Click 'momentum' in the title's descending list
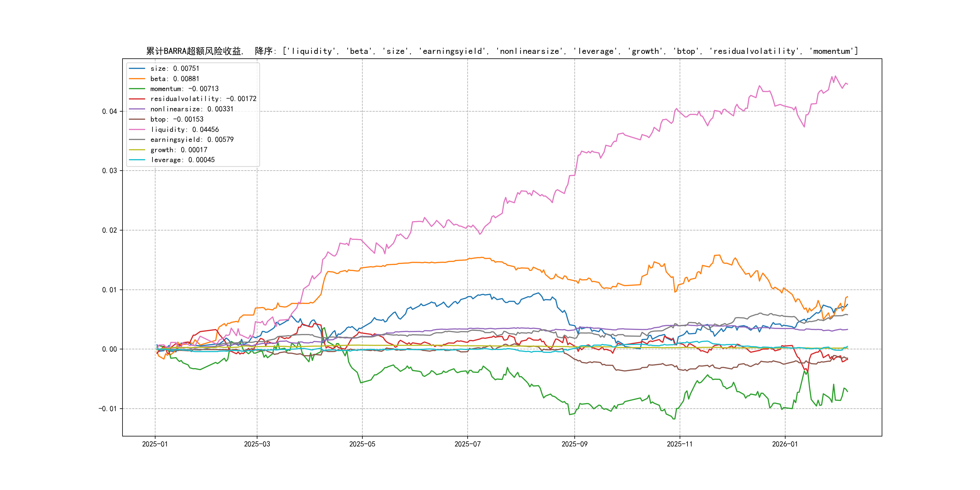The height and width of the screenshot is (490, 980). [831, 51]
